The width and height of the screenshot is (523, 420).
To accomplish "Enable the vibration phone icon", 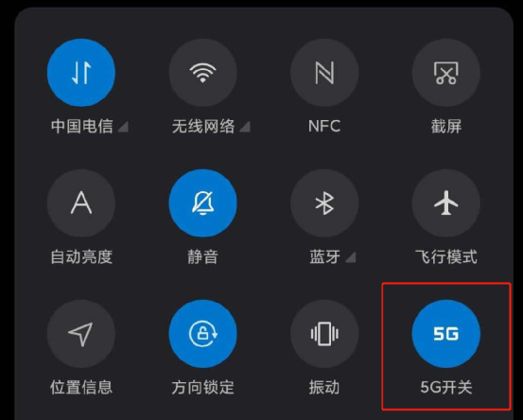I will coord(324,334).
